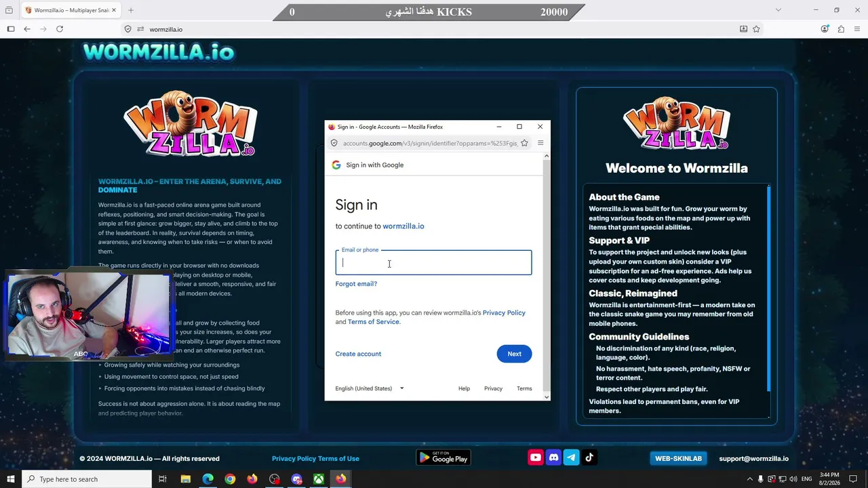
Task: Launch Microsoft Edge from the taskbar
Action: pyautogui.click(x=208, y=479)
